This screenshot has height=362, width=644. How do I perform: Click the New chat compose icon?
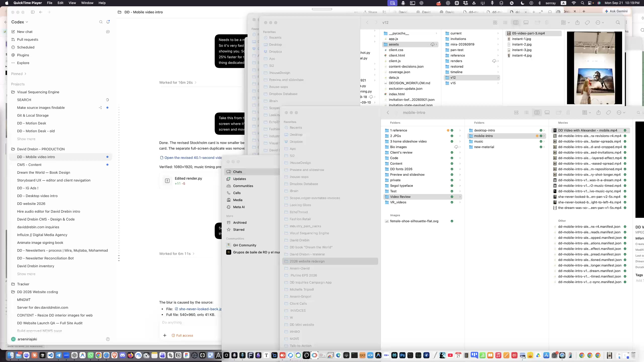tap(13, 32)
